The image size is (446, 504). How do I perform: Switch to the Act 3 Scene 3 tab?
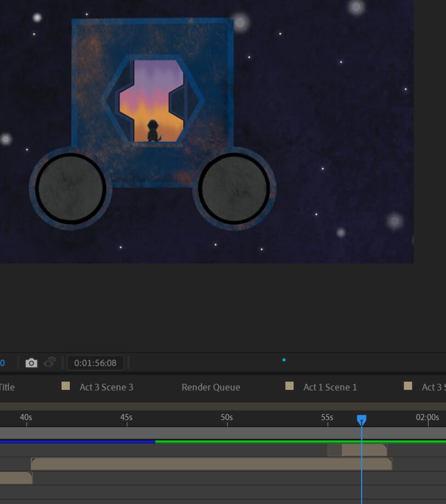[106, 387]
